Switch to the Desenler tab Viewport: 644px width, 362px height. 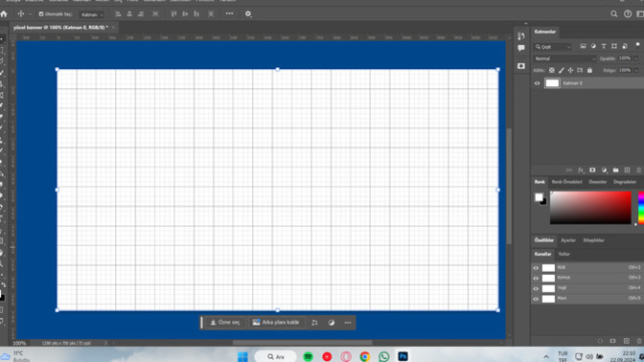(598, 182)
